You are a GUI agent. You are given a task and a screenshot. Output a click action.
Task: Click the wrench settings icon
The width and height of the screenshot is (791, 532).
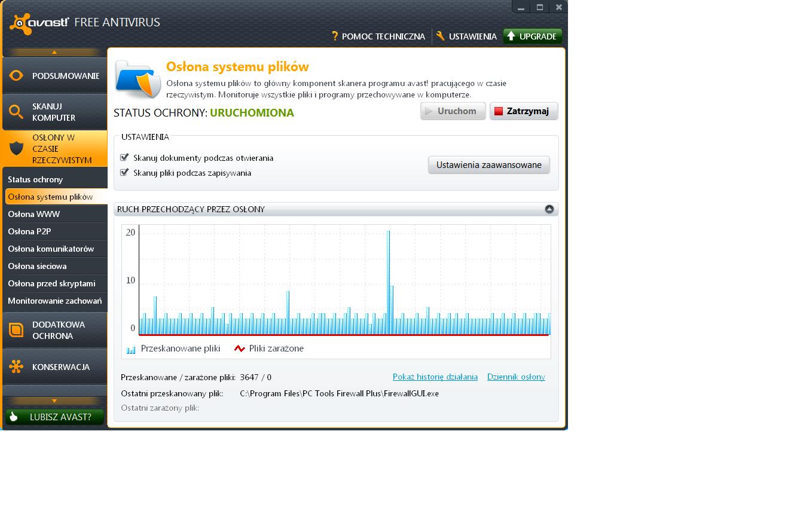pyautogui.click(x=441, y=36)
